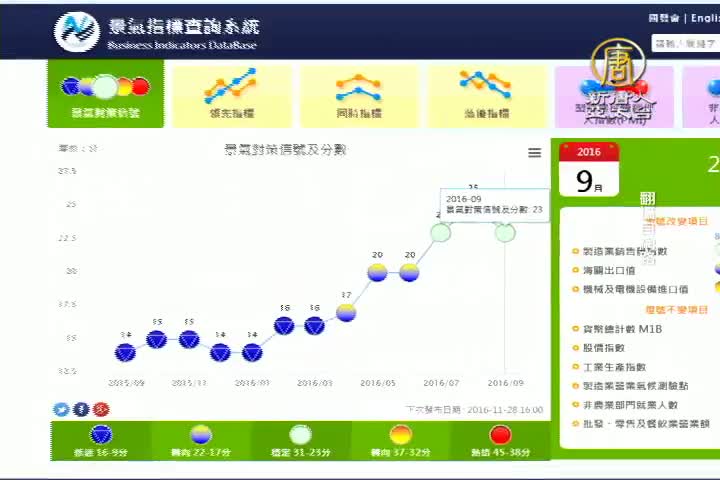Click the red 熱絡 45-38分 legend light

click(501, 435)
